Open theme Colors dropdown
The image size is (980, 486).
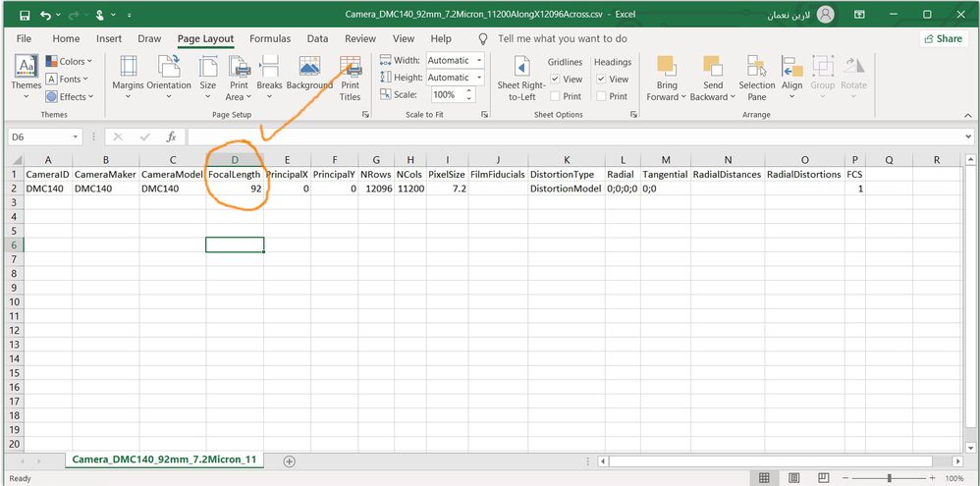point(69,61)
